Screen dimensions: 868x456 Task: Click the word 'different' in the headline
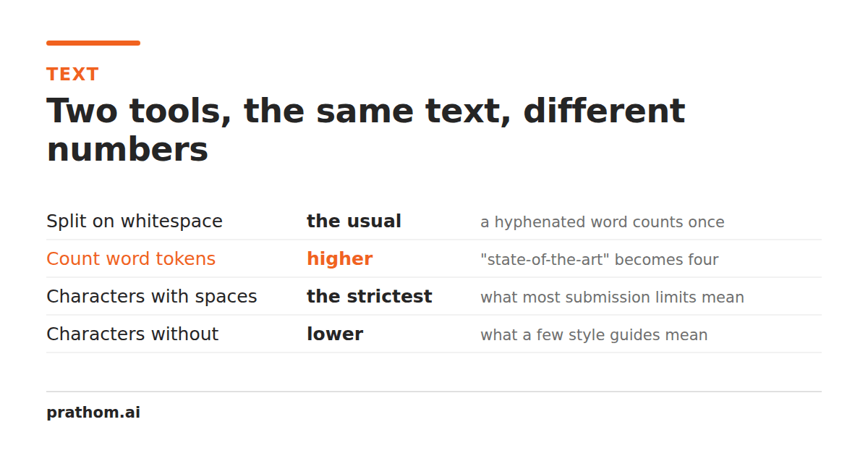pyautogui.click(x=604, y=111)
